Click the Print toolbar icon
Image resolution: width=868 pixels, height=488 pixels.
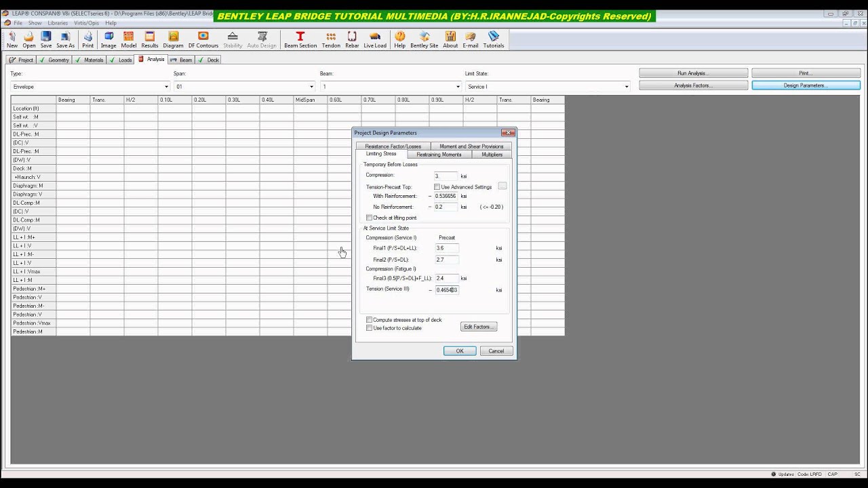click(88, 40)
